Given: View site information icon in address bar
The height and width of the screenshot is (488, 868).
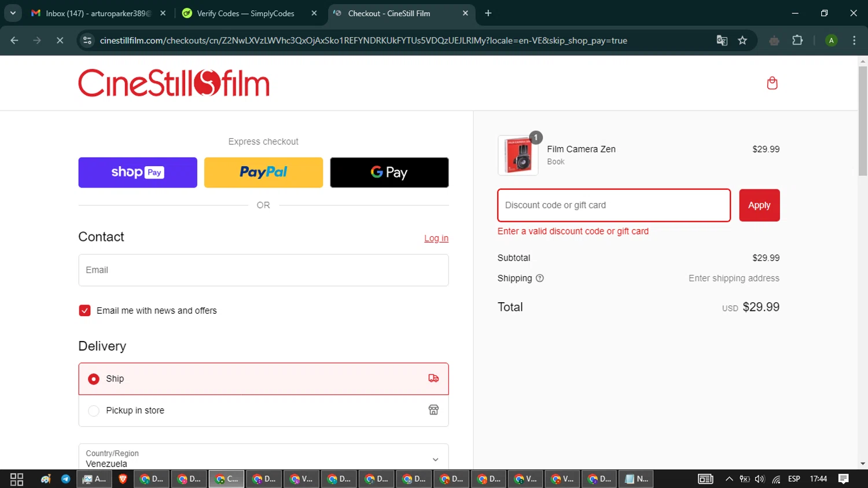Looking at the screenshot, I should [x=87, y=41].
